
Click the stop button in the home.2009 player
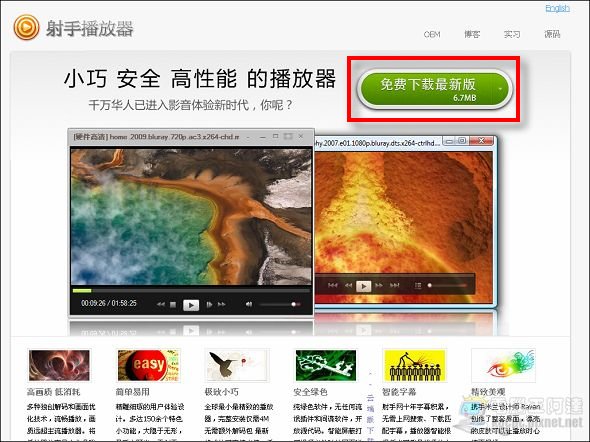[x=173, y=304]
